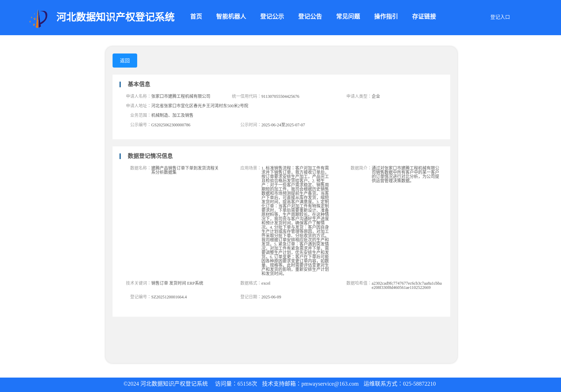This screenshot has height=392, width=561.
Task: Click the 数据哈希值 label
Action: click(x=359, y=283)
